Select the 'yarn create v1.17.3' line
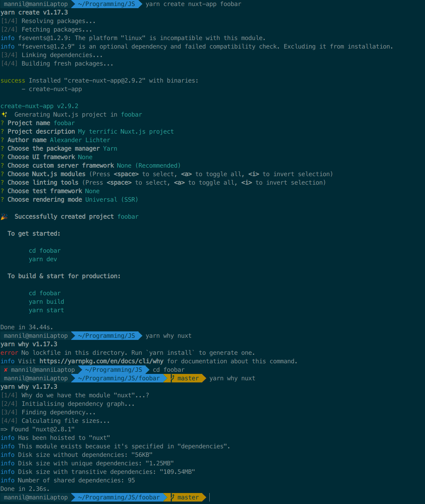This screenshot has height=504, width=425. (x=34, y=12)
